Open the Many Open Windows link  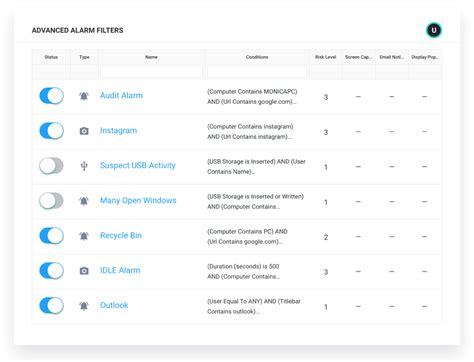138,201
